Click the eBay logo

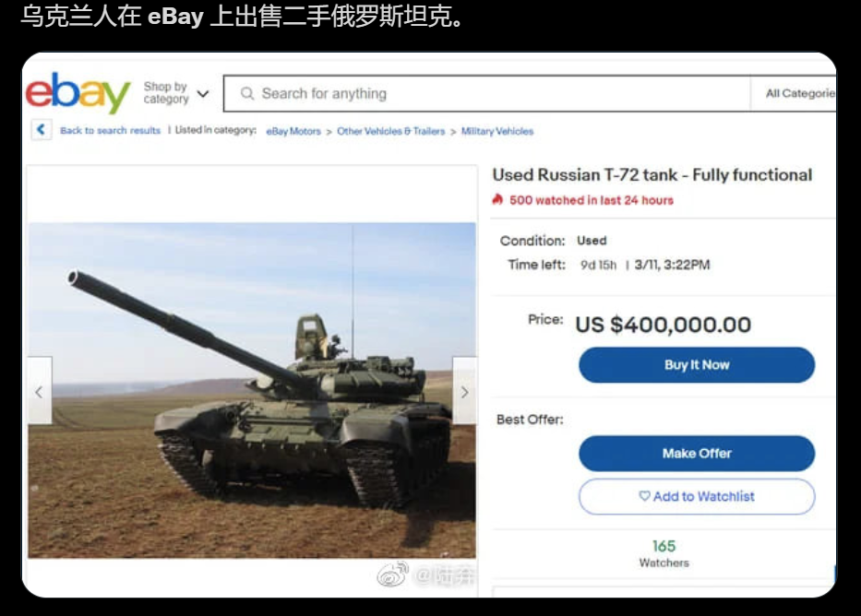(x=78, y=93)
